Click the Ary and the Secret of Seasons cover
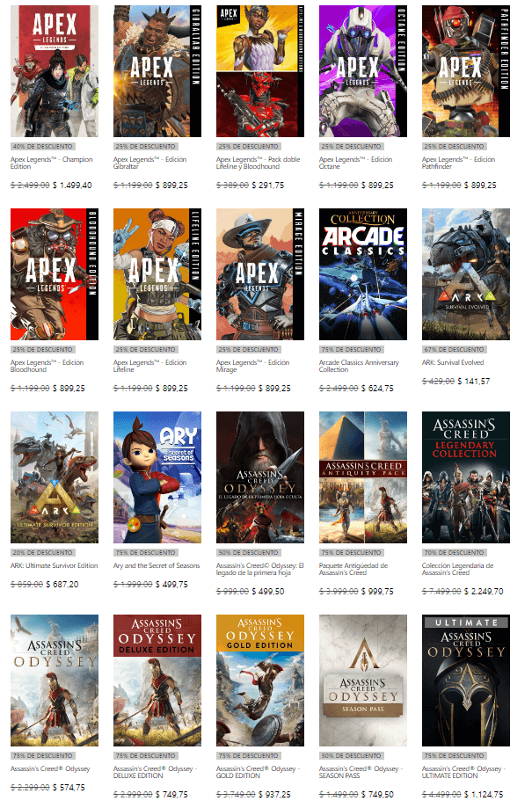 (x=157, y=477)
